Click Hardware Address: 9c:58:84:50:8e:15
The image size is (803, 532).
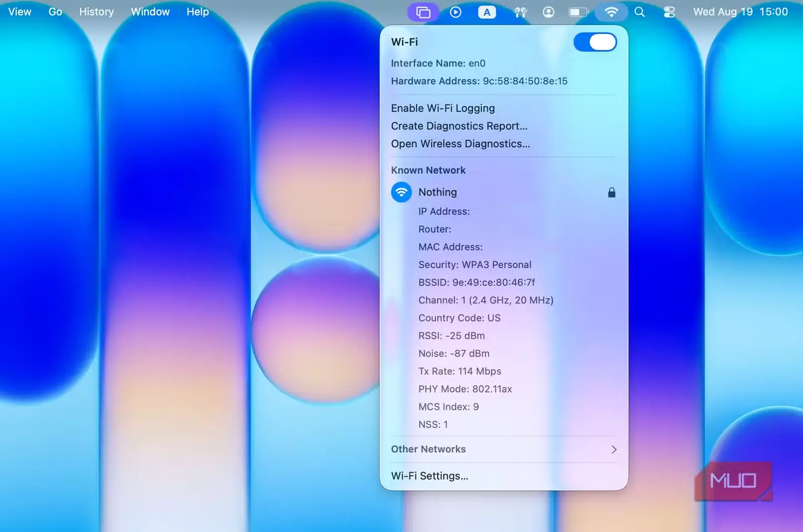coord(479,81)
